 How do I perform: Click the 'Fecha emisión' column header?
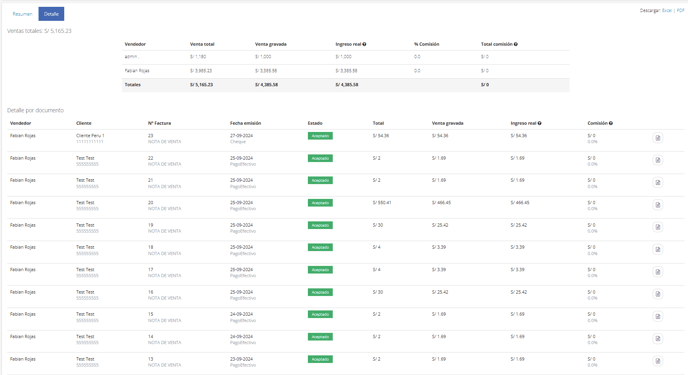pos(245,123)
